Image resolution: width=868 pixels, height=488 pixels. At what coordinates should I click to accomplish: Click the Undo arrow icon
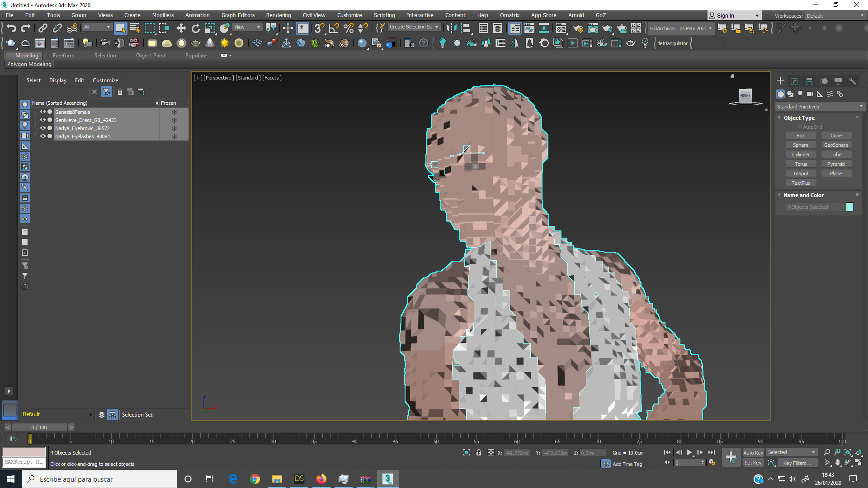[x=11, y=28]
